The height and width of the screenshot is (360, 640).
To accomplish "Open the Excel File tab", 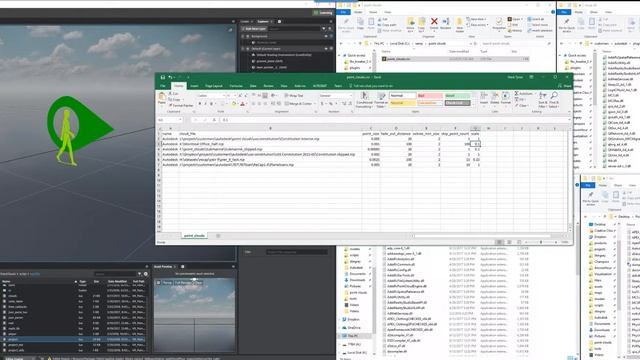I will coord(162,86).
